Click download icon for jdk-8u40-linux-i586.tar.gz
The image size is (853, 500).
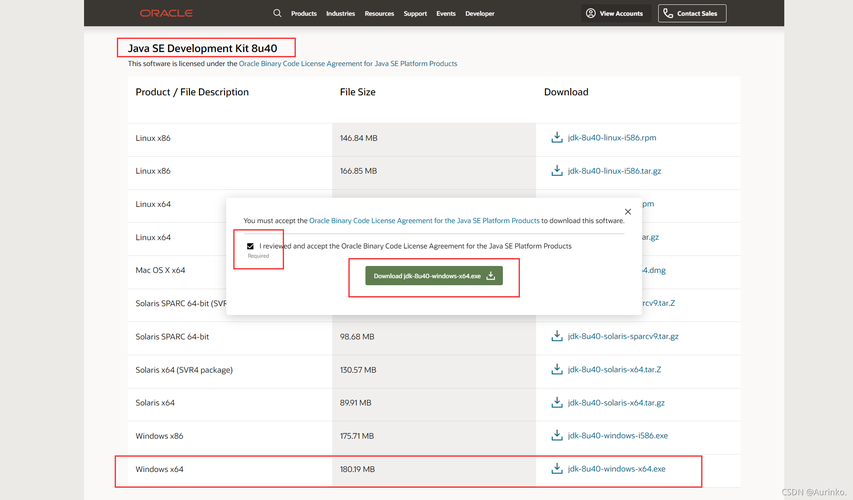point(557,171)
